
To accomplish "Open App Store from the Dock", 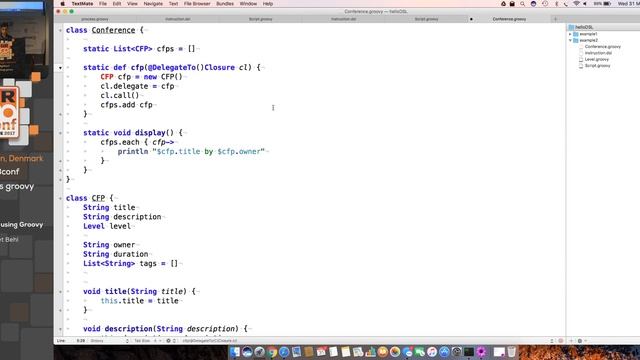I will click(444, 352).
